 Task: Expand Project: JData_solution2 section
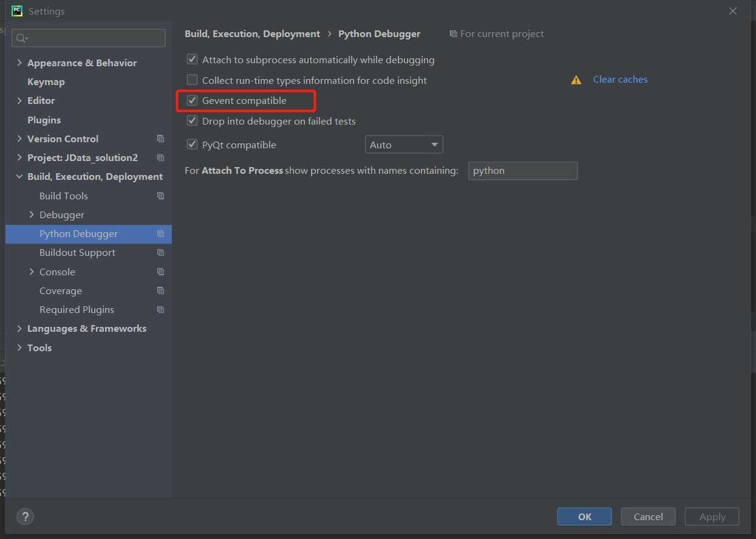click(x=19, y=157)
